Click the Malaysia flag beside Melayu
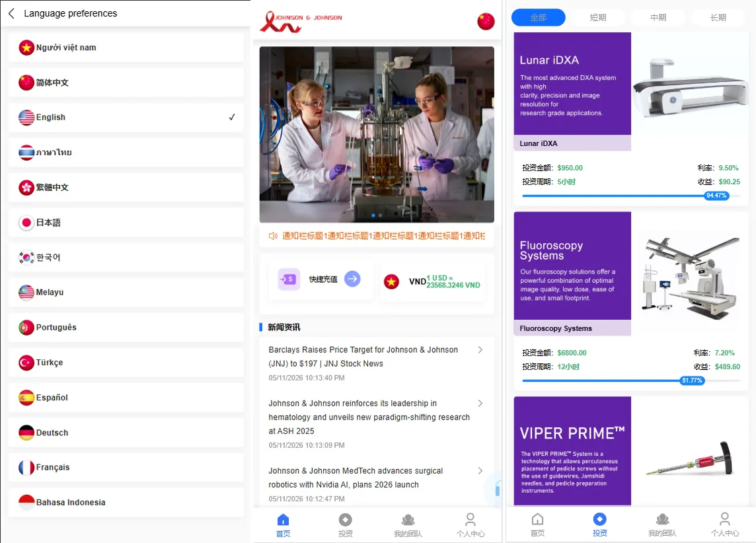The width and height of the screenshot is (756, 543). [x=26, y=292]
